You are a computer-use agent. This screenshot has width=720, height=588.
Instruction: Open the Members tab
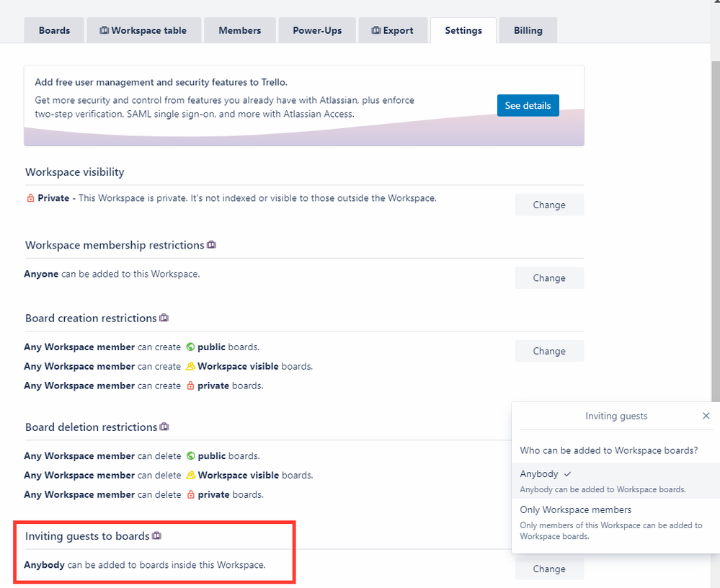pos(240,30)
